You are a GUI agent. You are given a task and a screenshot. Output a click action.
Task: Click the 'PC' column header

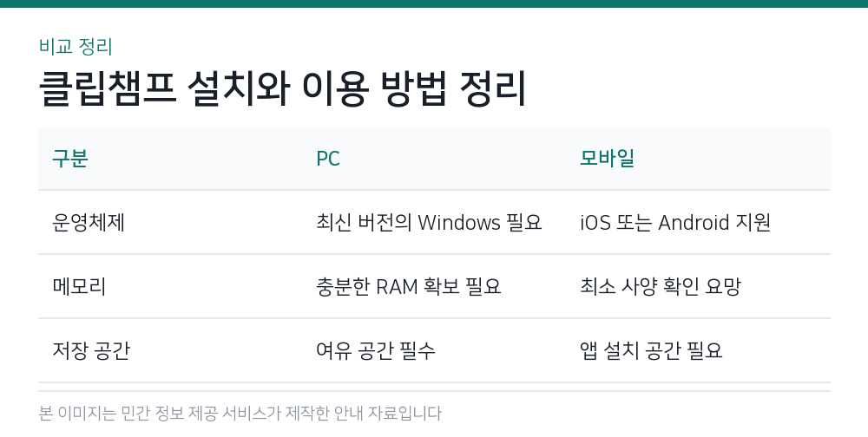tap(328, 158)
